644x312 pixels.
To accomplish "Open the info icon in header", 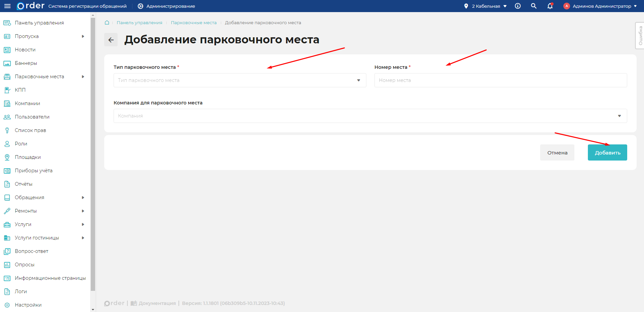I will coord(517,6).
